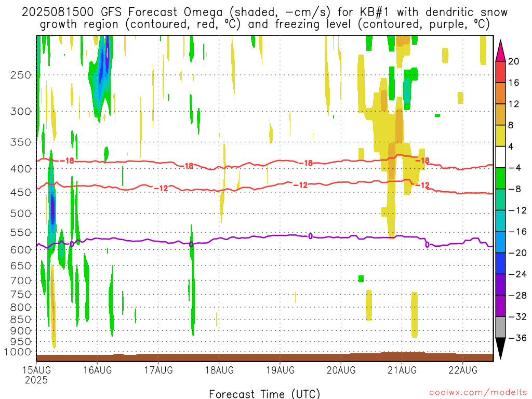Click the colorbar value label -16
This screenshot has height=399, width=532.
tap(517, 231)
